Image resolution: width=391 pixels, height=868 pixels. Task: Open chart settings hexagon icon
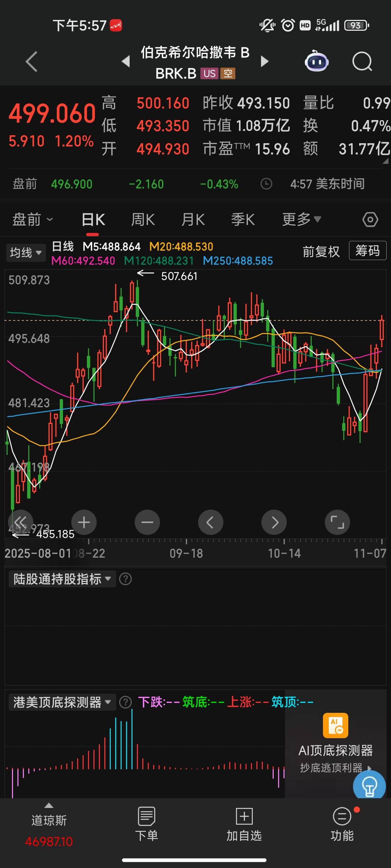[370, 220]
